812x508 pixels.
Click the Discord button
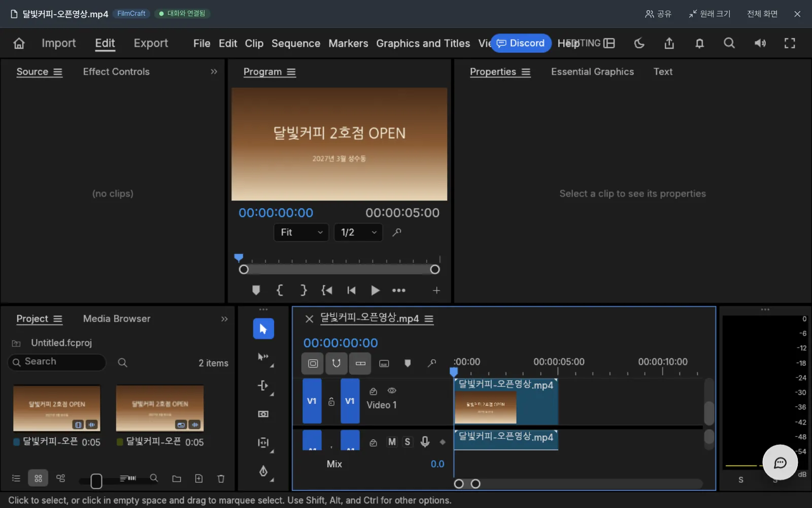(x=521, y=43)
